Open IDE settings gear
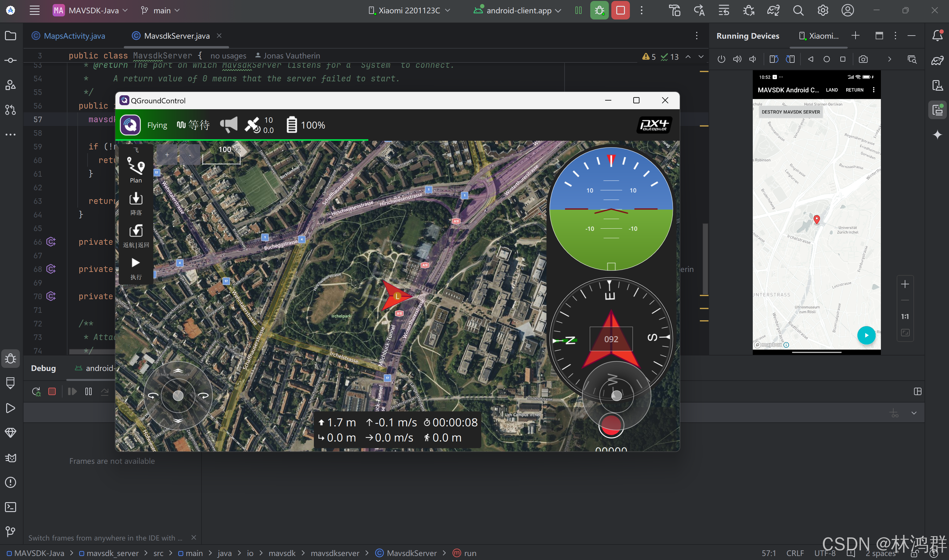This screenshot has height=560, width=949. (822, 10)
